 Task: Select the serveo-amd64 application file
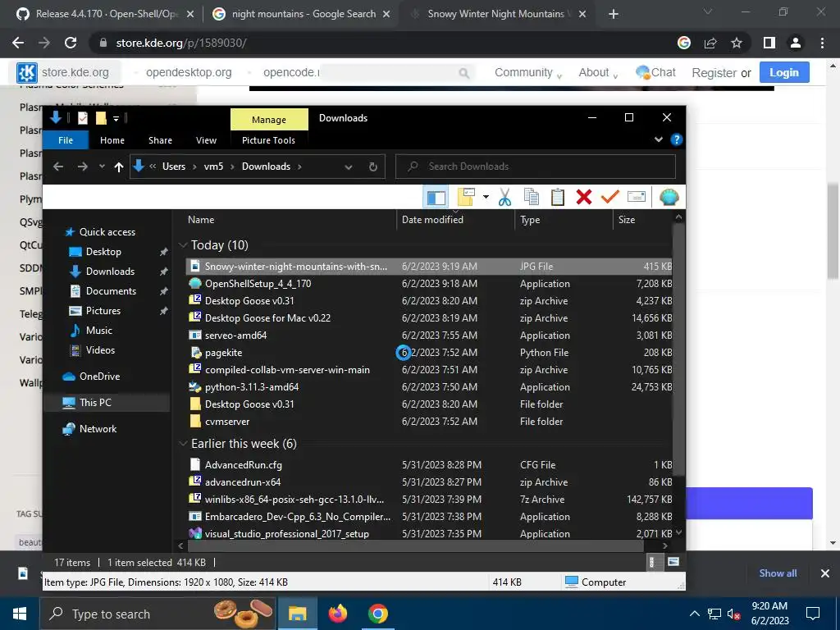[x=428, y=336]
